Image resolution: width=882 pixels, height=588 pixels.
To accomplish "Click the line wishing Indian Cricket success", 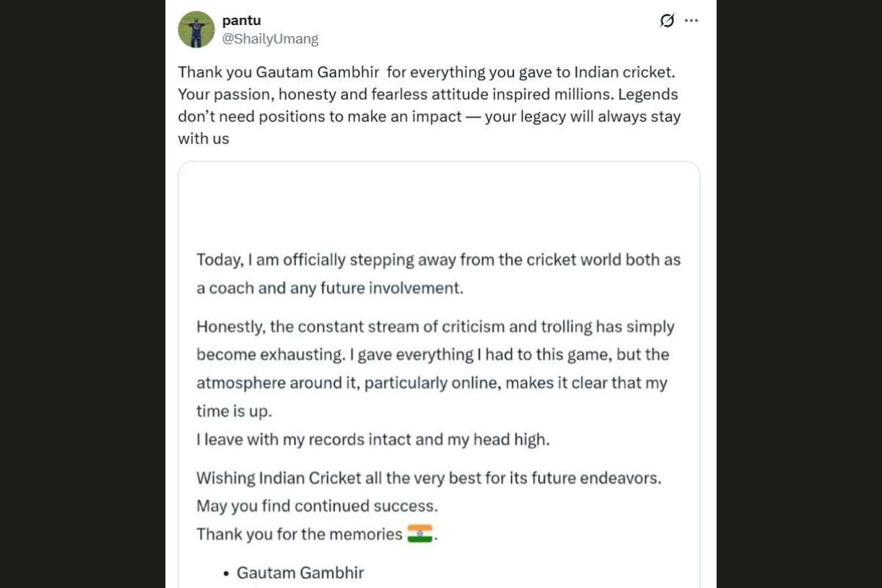I will coord(429,477).
